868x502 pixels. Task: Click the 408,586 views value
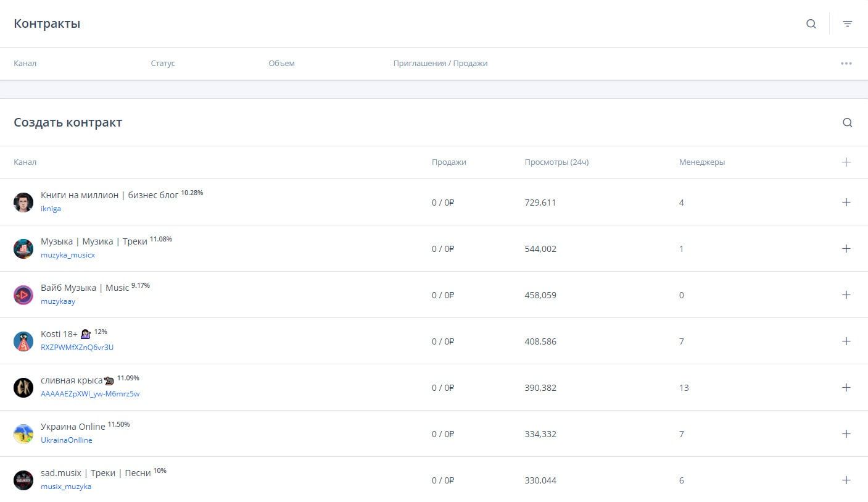[x=540, y=341]
